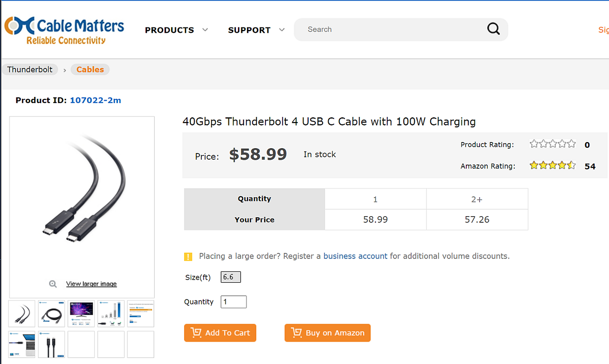Go to Thunderbolt breadcrumb

(30, 69)
